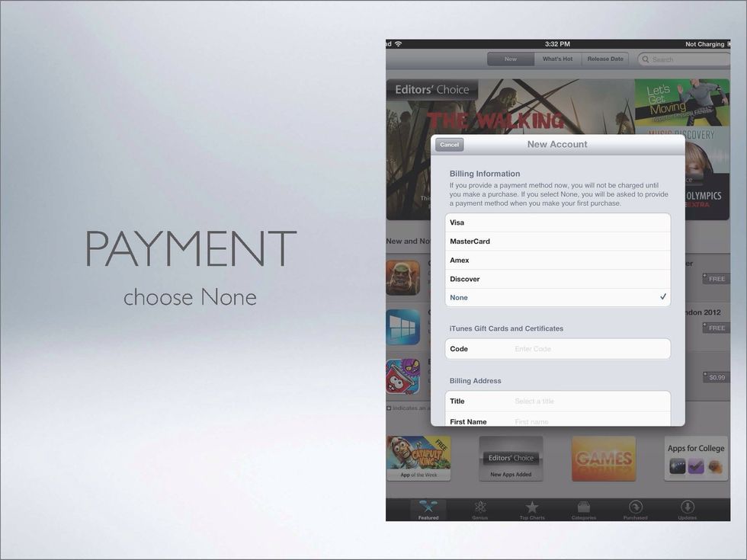Open the blue windows-logo app icon
This screenshot has width=747, height=560.
[403, 327]
